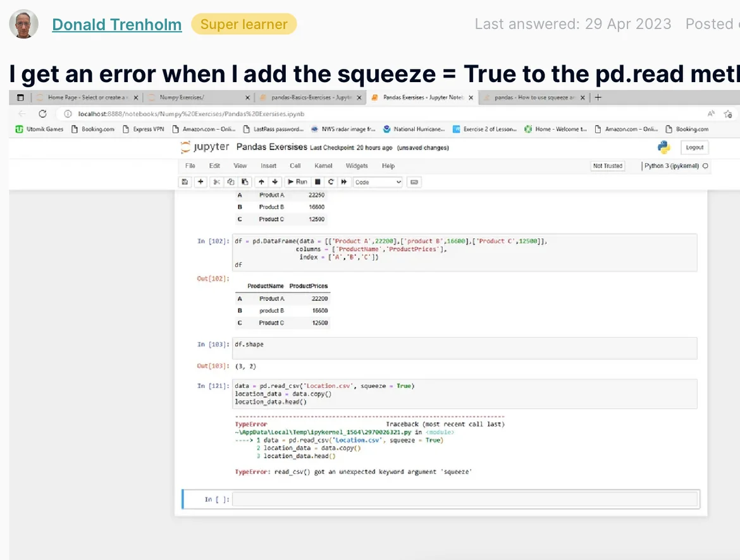Paste cells below using the paste icon

click(245, 182)
